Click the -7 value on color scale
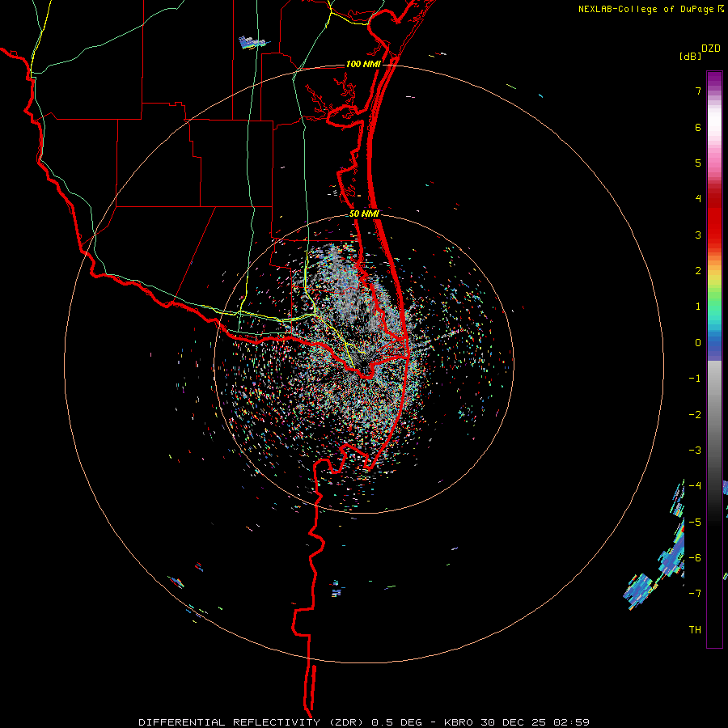 (x=695, y=594)
